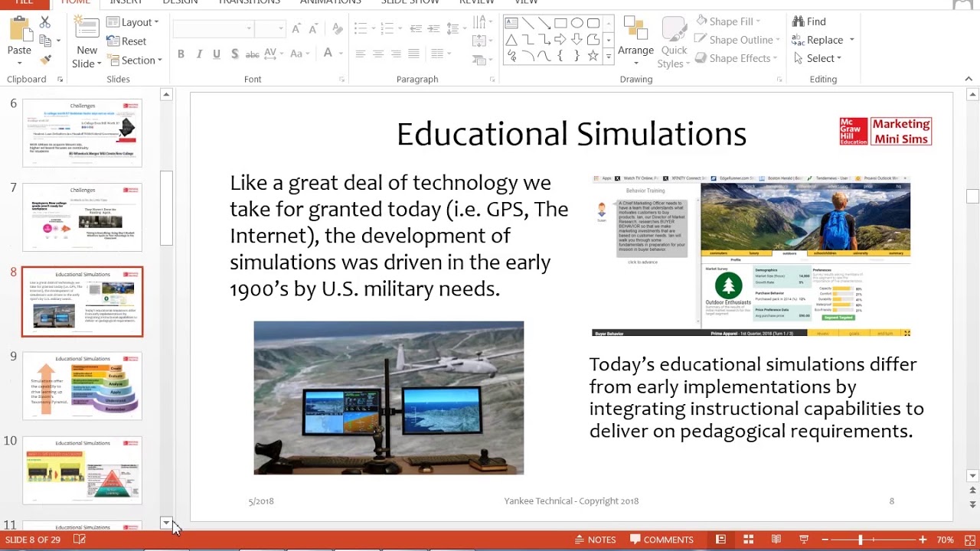Toggle Align Right for paragraph
Screen dimensions: 980x551
396,54
